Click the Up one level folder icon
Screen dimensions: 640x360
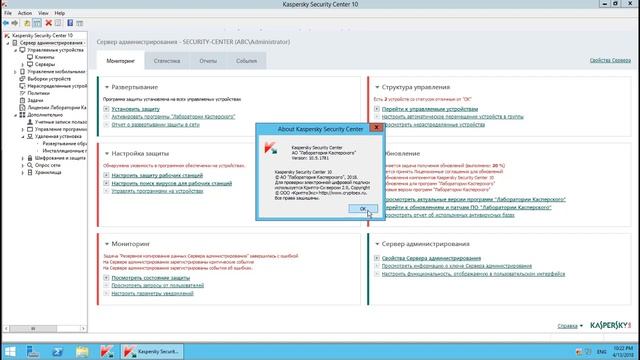pyautogui.click(x=27, y=23)
